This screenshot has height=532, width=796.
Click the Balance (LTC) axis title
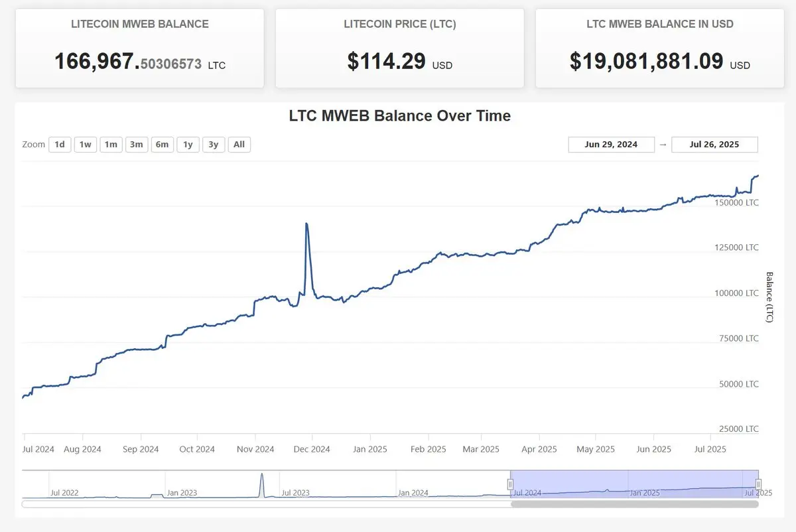[769, 297]
